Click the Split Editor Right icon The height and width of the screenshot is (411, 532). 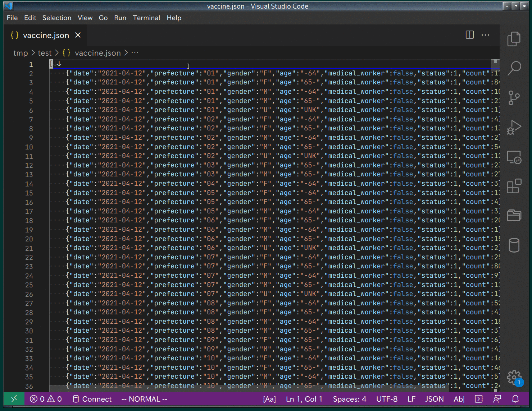[x=470, y=35]
